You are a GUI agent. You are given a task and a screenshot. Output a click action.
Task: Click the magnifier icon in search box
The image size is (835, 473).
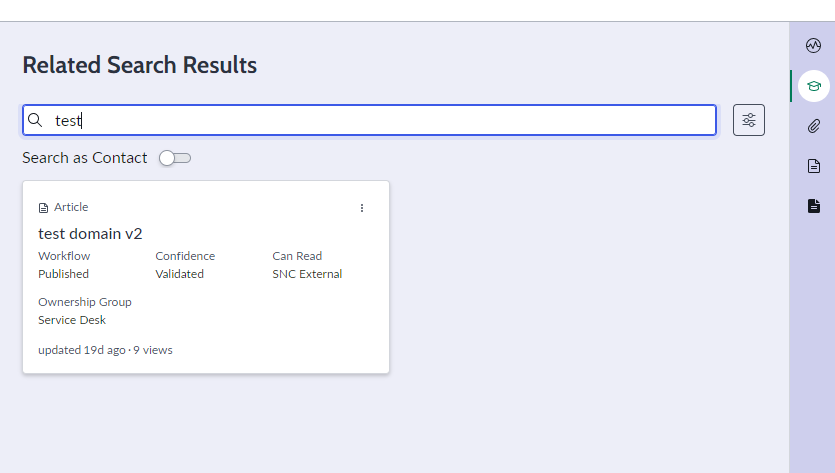35,120
